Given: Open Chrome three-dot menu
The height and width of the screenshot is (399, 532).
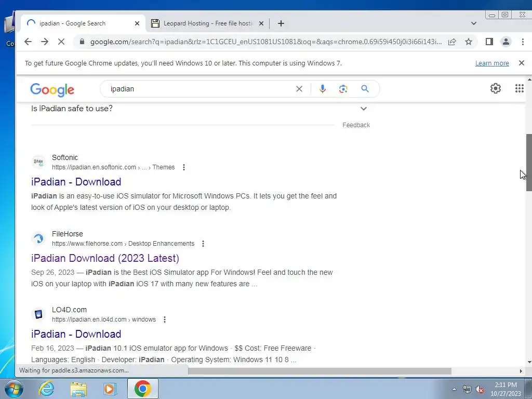Looking at the screenshot, I should [x=523, y=42].
